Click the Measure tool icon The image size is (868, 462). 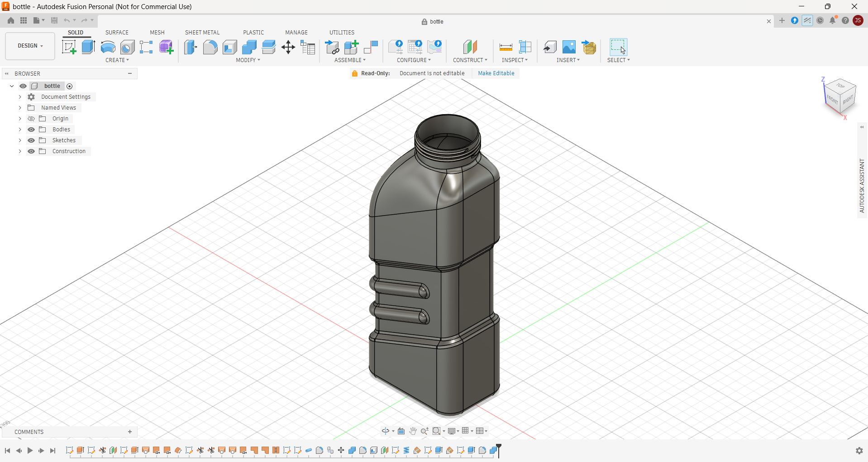click(x=506, y=47)
